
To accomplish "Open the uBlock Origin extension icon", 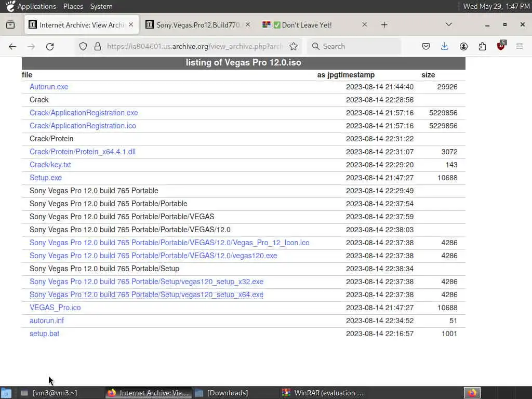I will coord(501,46).
